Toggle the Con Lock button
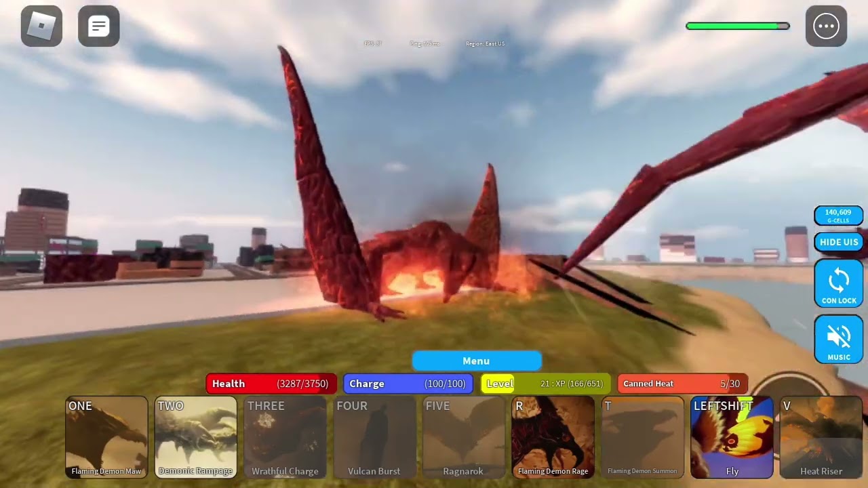This screenshot has width=868, height=488. (x=839, y=283)
